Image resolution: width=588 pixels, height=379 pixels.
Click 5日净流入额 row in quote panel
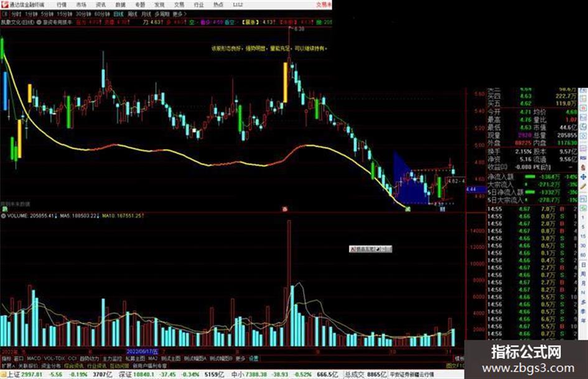tap(532, 192)
